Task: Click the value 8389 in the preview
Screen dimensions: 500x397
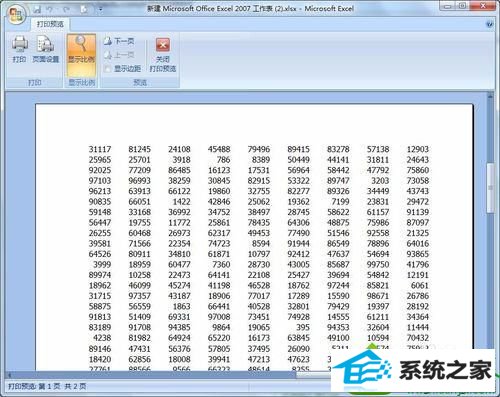Action: pos(261,160)
